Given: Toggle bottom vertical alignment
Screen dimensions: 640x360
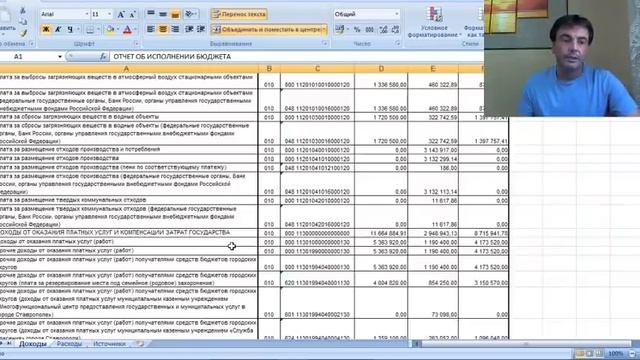Looking at the screenshot, I should (175, 14).
